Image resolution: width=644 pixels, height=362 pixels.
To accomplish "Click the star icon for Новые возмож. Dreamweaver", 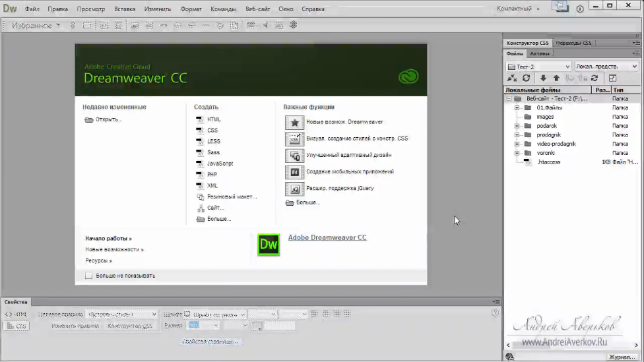I will point(294,122).
